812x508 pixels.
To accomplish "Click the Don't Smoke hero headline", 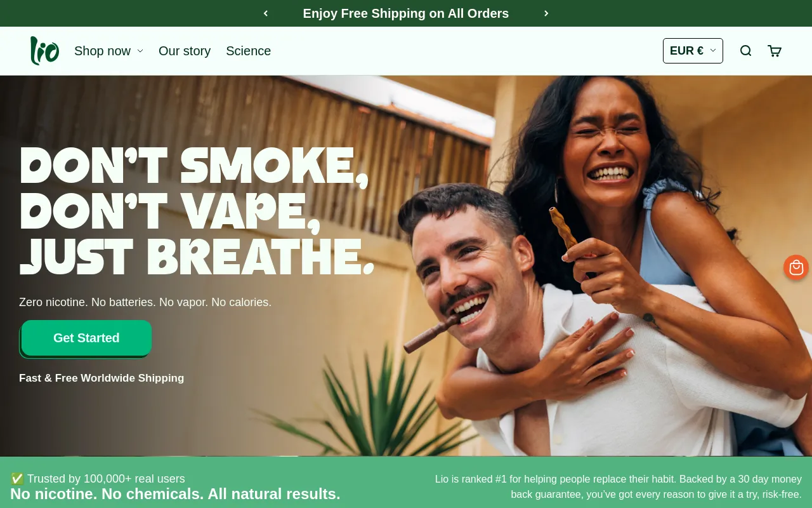I will (x=197, y=211).
